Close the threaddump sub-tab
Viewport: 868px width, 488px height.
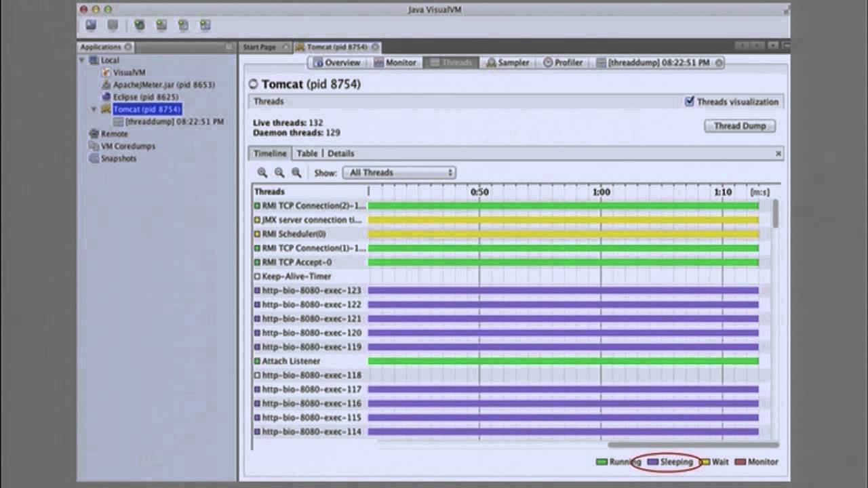[719, 62]
